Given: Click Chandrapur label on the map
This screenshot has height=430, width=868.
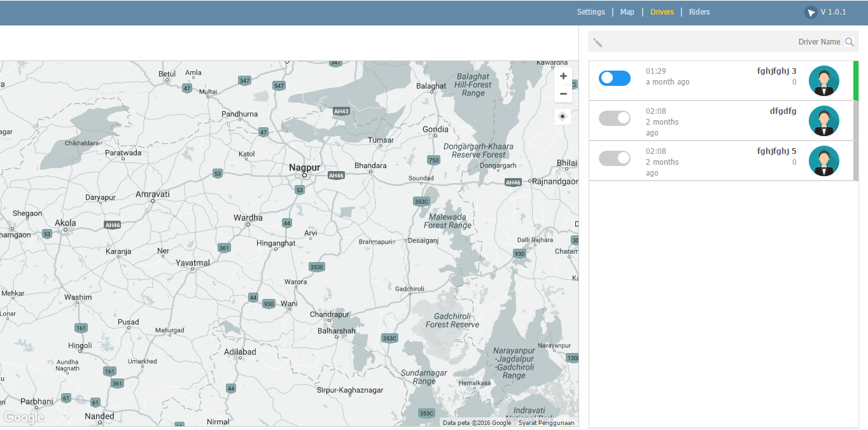Looking at the screenshot, I should pos(330,314).
